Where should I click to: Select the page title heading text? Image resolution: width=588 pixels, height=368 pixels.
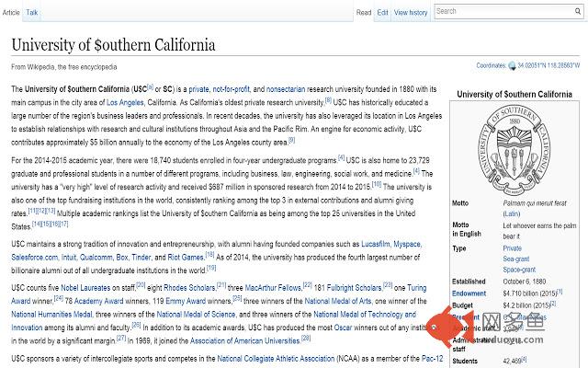tap(113, 45)
